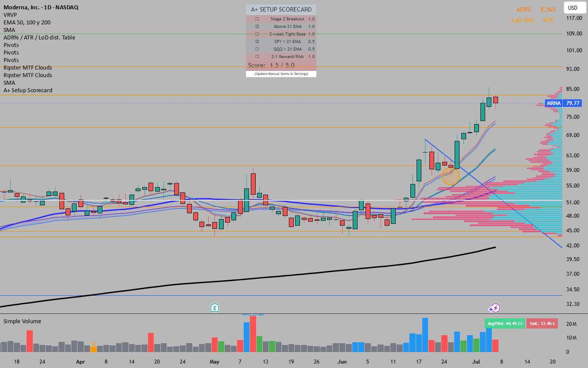Click the 79.77 current price label
Viewport: 588px width, 368px height.
pyautogui.click(x=573, y=103)
